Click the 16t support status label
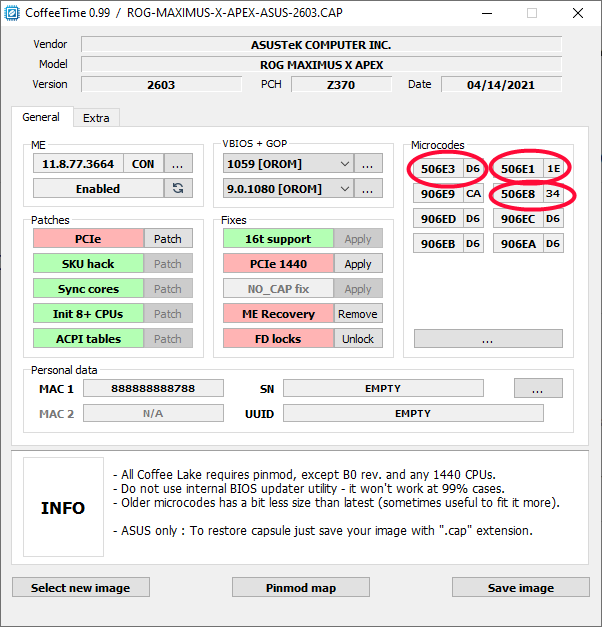This screenshot has height=627, width=602. click(x=278, y=239)
